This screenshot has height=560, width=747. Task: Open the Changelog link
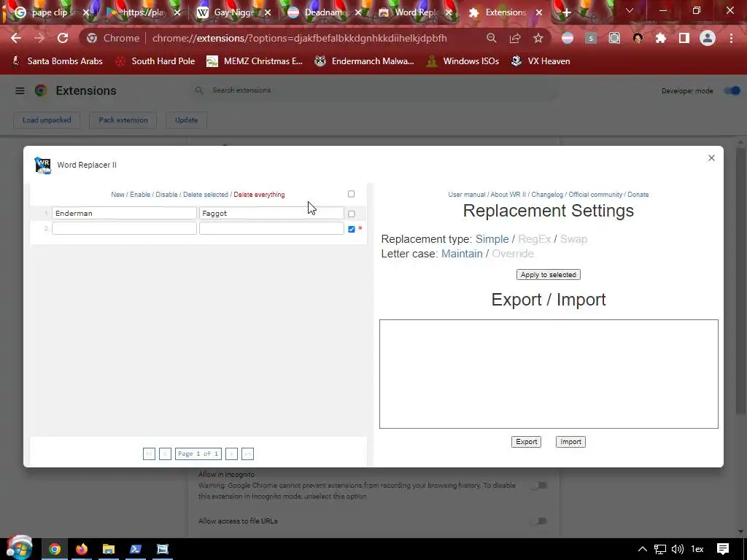[547, 194]
